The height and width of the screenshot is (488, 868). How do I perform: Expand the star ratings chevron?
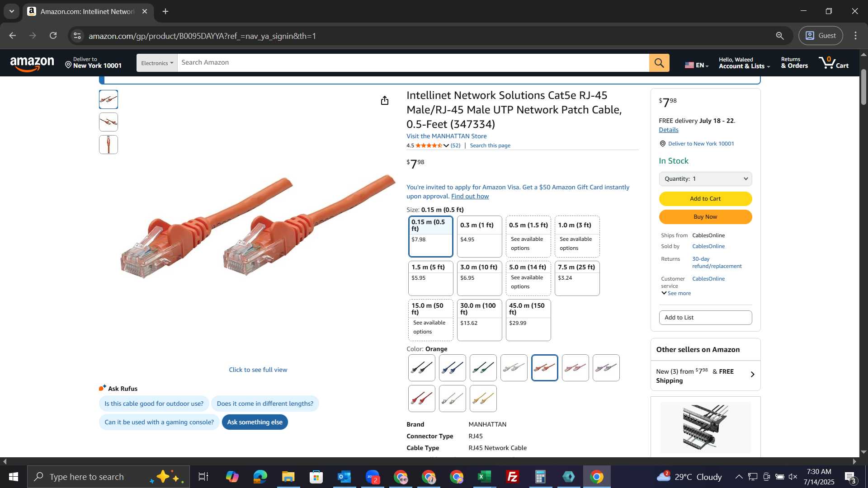[x=446, y=145]
